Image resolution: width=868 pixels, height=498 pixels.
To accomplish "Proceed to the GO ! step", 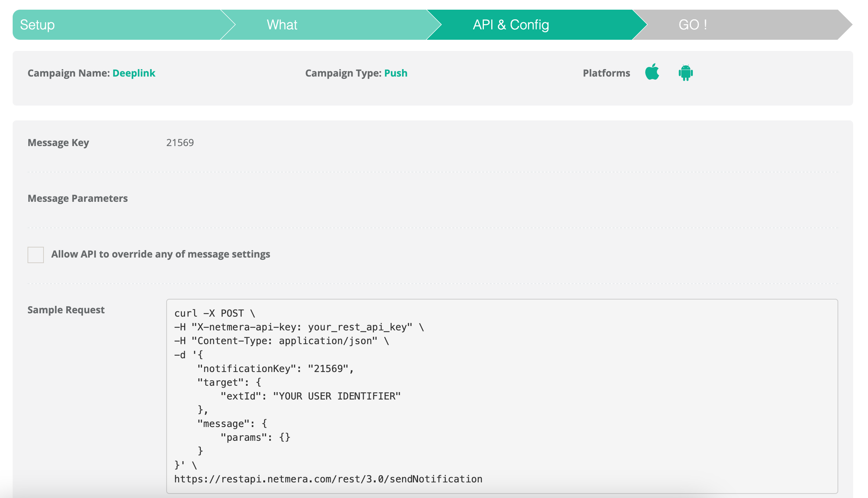I will coord(692,25).
